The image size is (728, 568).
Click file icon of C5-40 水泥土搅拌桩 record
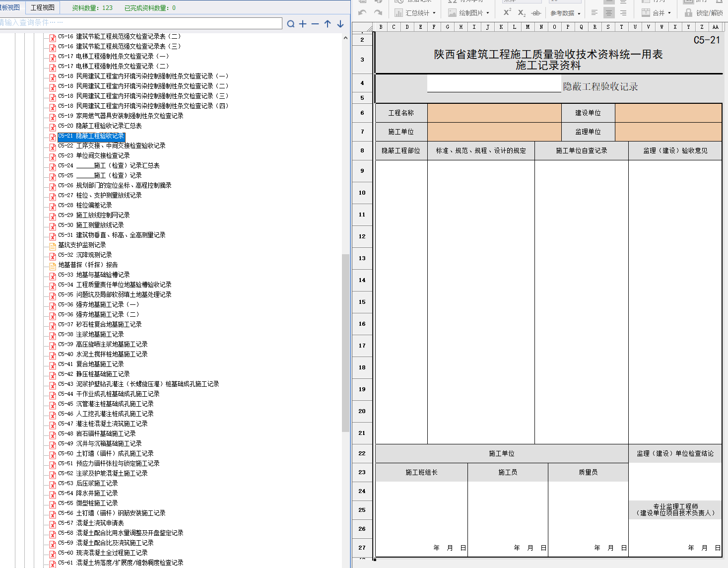click(x=53, y=355)
